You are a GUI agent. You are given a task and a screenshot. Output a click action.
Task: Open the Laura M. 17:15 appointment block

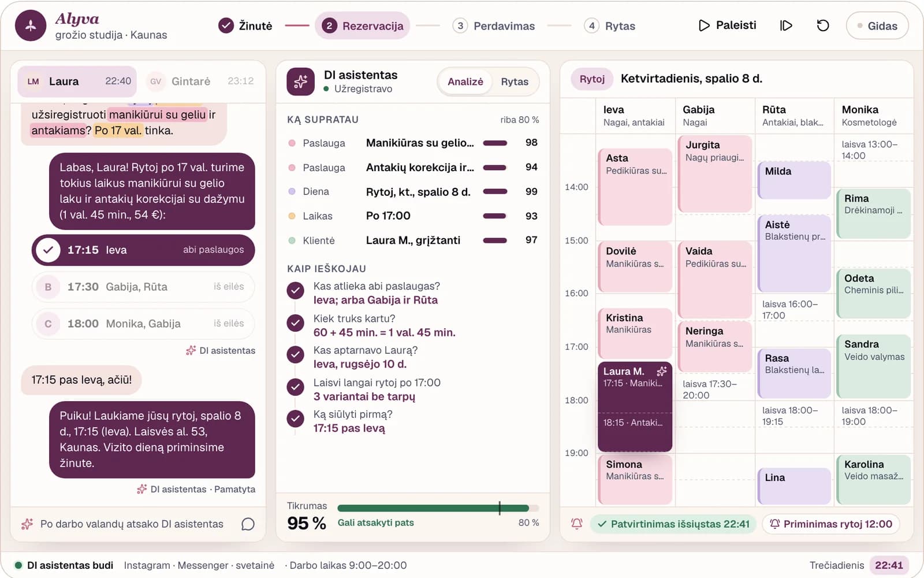point(635,406)
